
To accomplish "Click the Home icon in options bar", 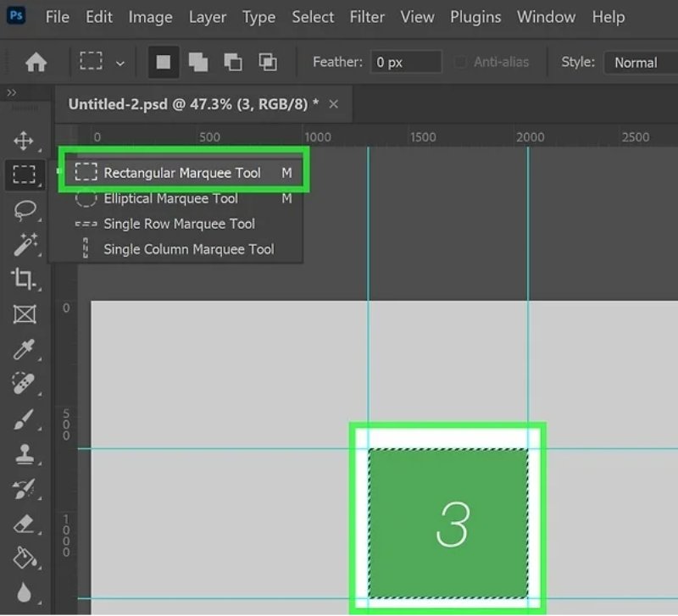I will 36,63.
